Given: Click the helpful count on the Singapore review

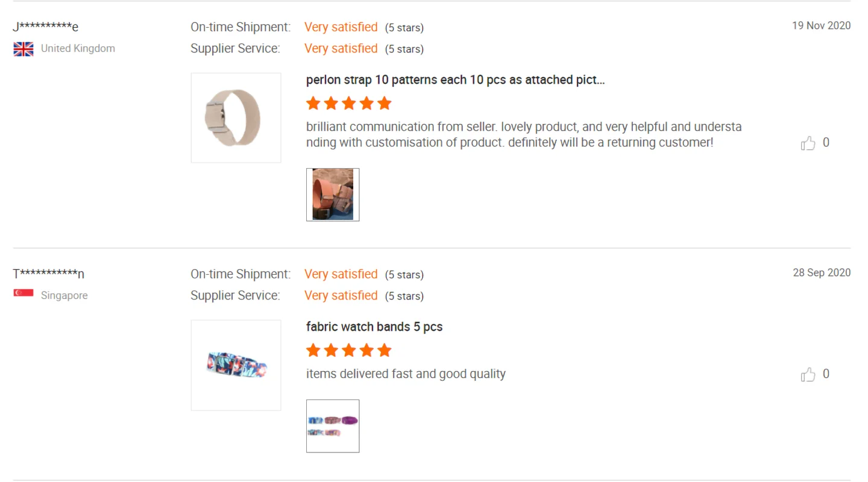Looking at the screenshot, I should pyautogui.click(x=826, y=374).
